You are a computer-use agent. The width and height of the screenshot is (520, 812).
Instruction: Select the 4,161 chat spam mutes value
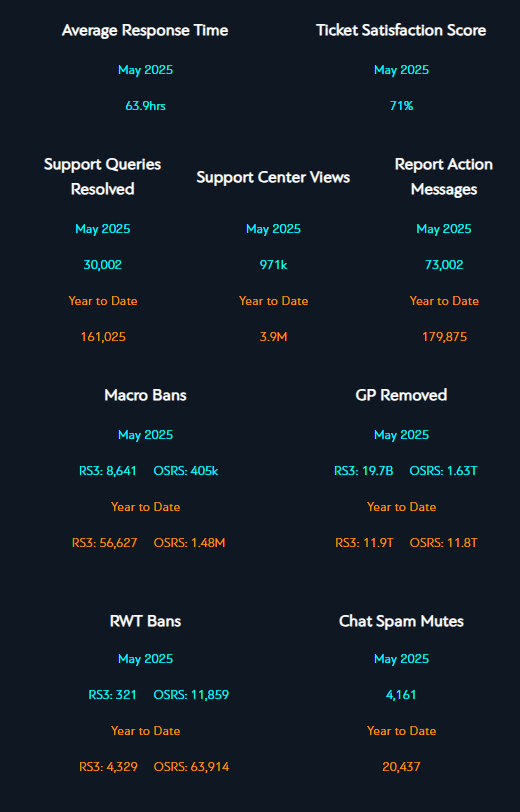pyautogui.click(x=401, y=695)
